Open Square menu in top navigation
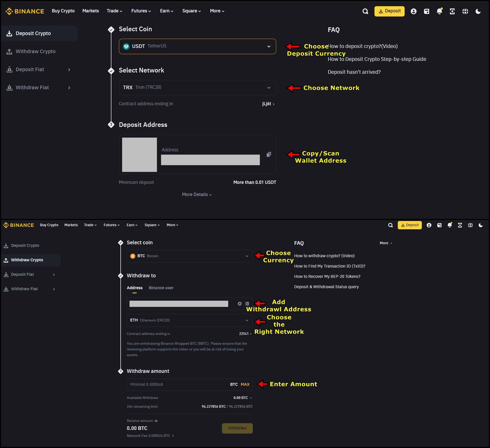 pyautogui.click(x=191, y=11)
